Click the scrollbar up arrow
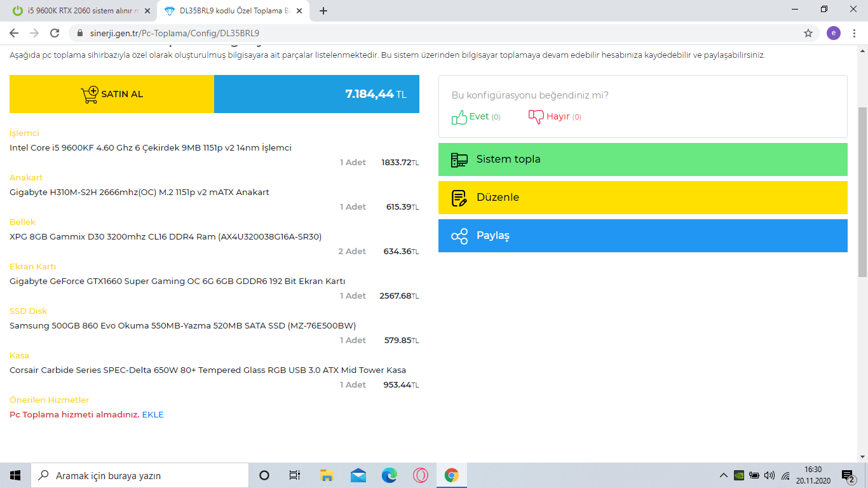The image size is (868, 488). point(862,51)
